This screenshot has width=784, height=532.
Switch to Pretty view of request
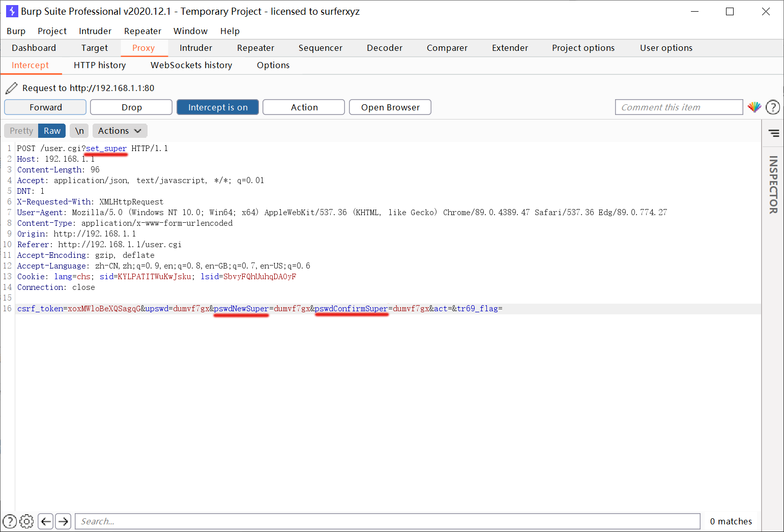click(21, 131)
